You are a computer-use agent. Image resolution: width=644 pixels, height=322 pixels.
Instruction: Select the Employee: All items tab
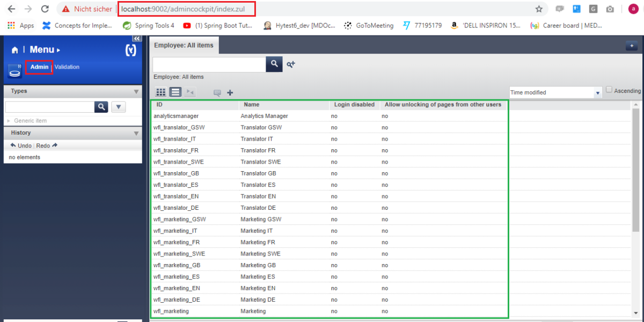(184, 46)
